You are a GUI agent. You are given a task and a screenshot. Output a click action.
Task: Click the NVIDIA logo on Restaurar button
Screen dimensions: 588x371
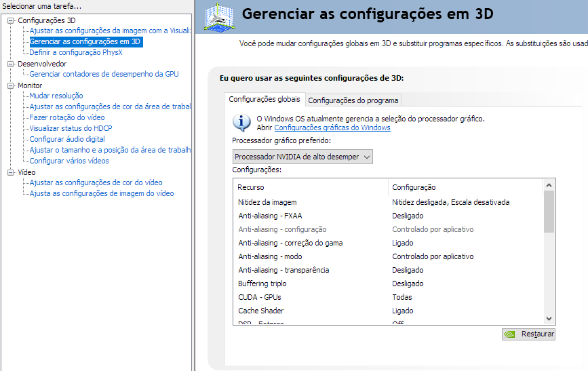point(509,334)
